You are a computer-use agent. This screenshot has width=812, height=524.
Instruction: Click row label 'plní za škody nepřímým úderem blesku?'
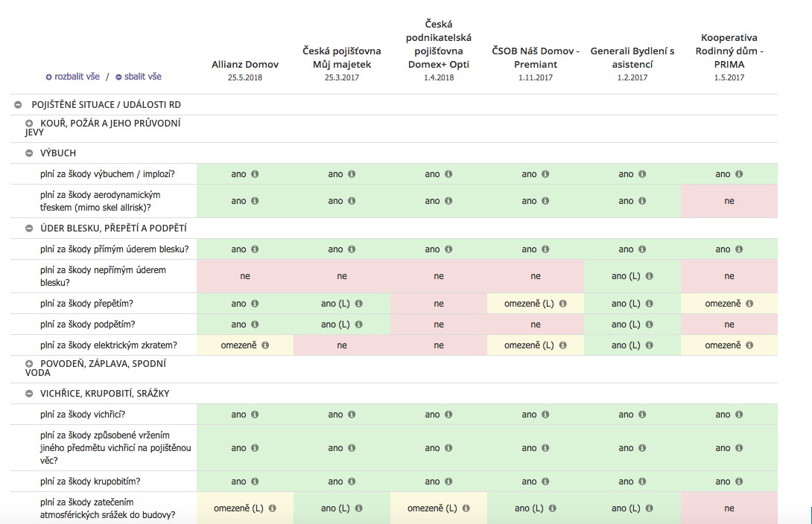click(103, 275)
